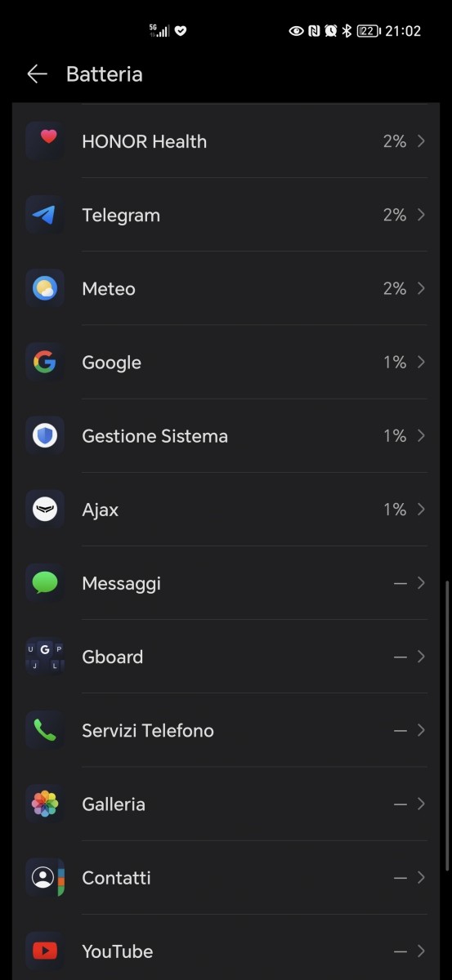
Task: Select the Meteo weather icon
Action: (x=45, y=288)
